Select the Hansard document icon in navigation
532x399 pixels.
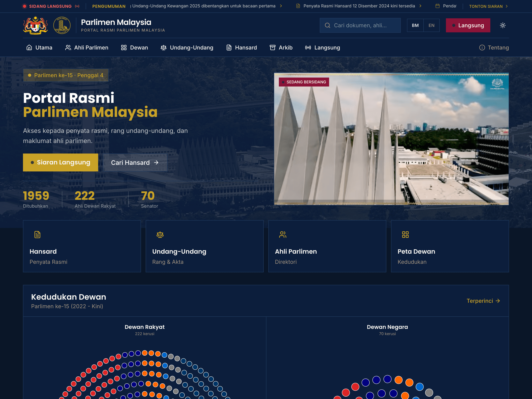[229, 47]
